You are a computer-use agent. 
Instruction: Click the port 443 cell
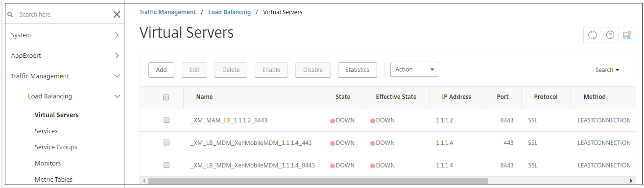pyautogui.click(x=508, y=142)
